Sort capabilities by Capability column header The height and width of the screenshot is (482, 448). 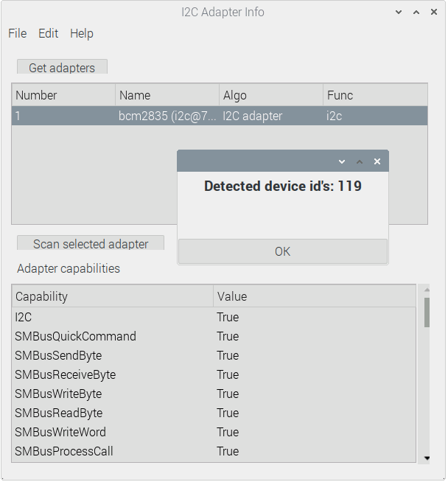click(x=112, y=296)
